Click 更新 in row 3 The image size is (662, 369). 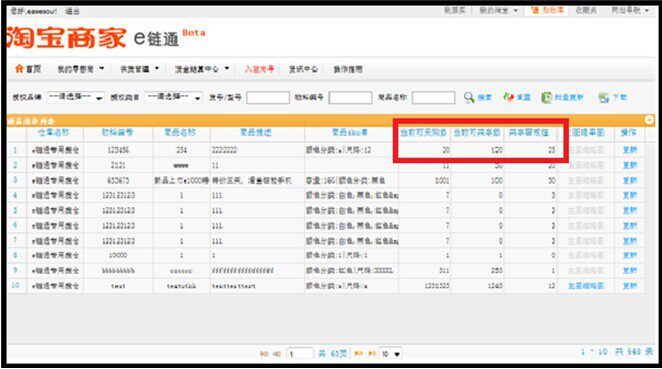click(629, 180)
